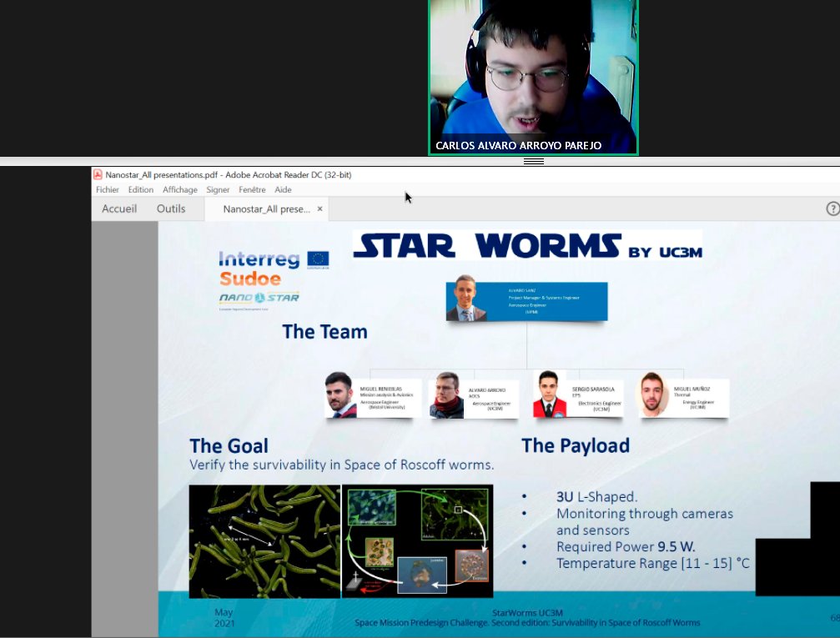The image size is (840, 638).
Task: Open the Aide help icon
Action: [x=283, y=189]
